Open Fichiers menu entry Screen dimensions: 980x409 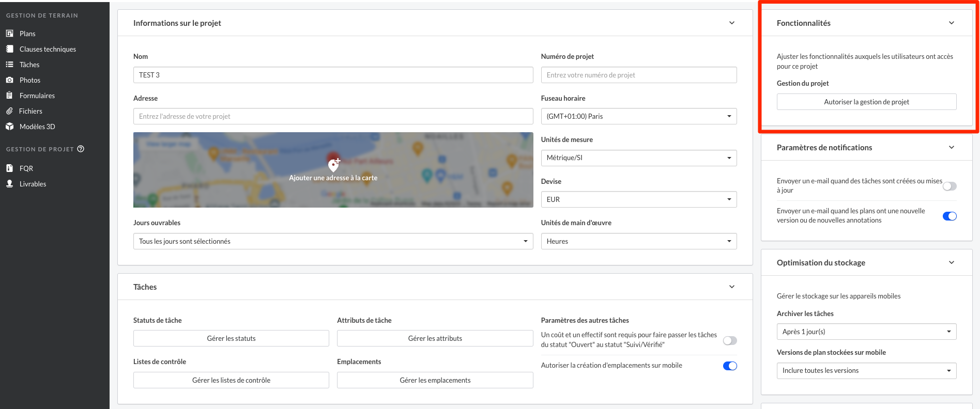pos(30,111)
